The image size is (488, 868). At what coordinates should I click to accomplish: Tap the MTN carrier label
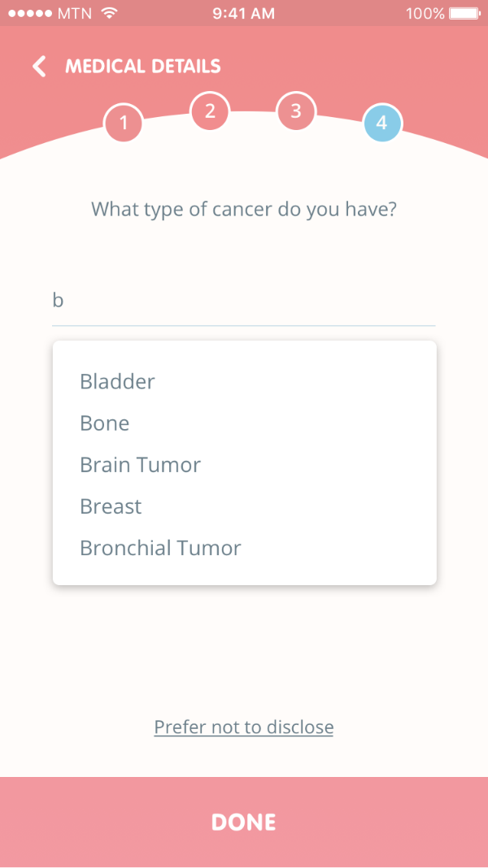(76, 14)
